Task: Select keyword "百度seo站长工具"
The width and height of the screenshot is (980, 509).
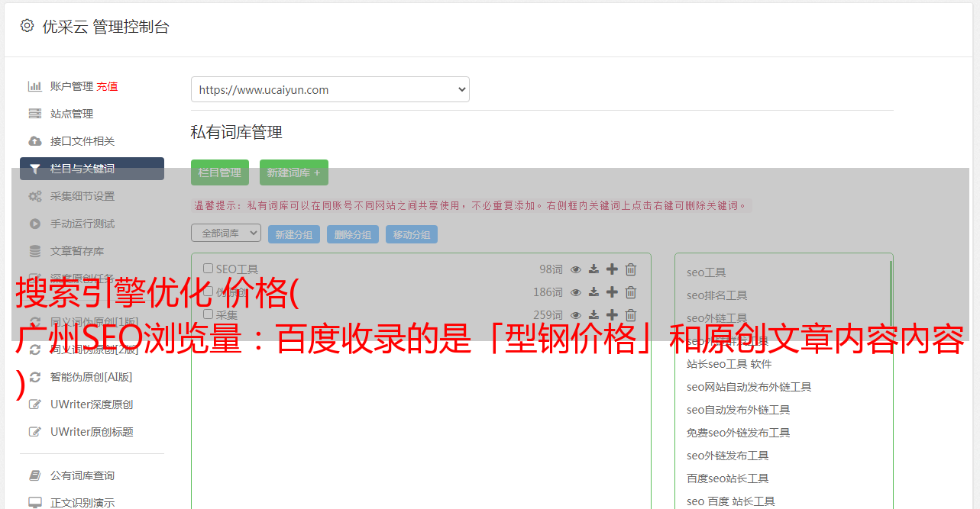Action: click(727, 478)
